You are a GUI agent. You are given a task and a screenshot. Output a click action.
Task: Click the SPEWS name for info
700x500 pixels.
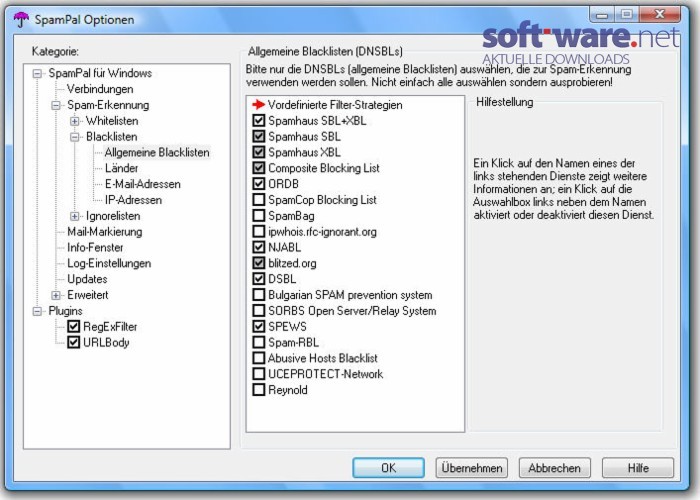click(287, 326)
